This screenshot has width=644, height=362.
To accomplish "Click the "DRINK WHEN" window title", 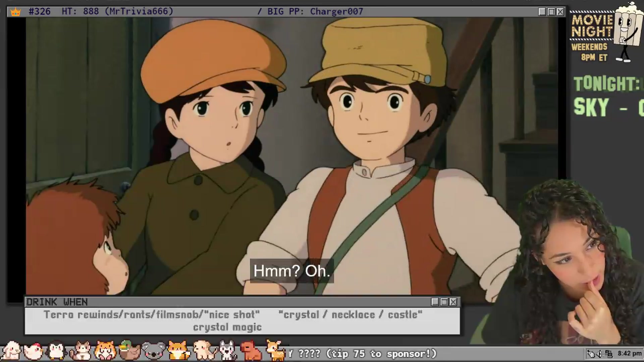I will (57, 302).
